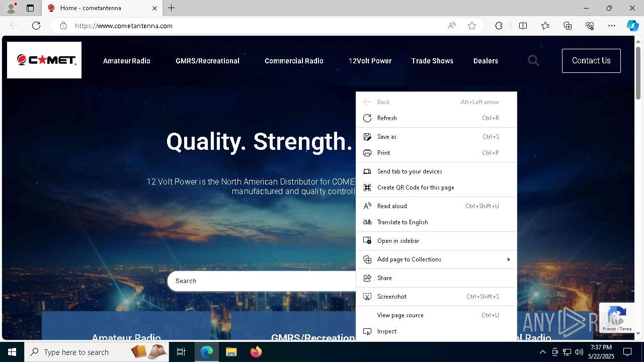The width and height of the screenshot is (644, 362).
Task: Open Favorites list icon
Action: [545, 26]
